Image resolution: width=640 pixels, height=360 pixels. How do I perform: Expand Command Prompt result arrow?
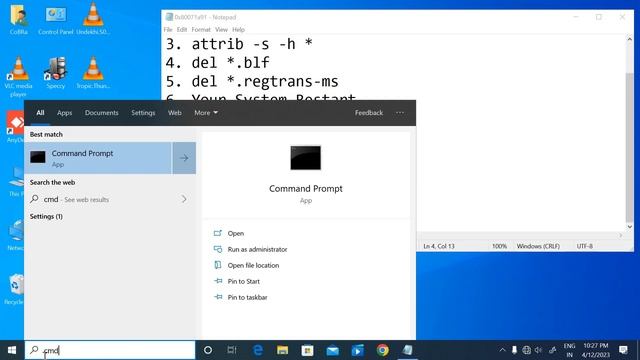click(x=184, y=158)
